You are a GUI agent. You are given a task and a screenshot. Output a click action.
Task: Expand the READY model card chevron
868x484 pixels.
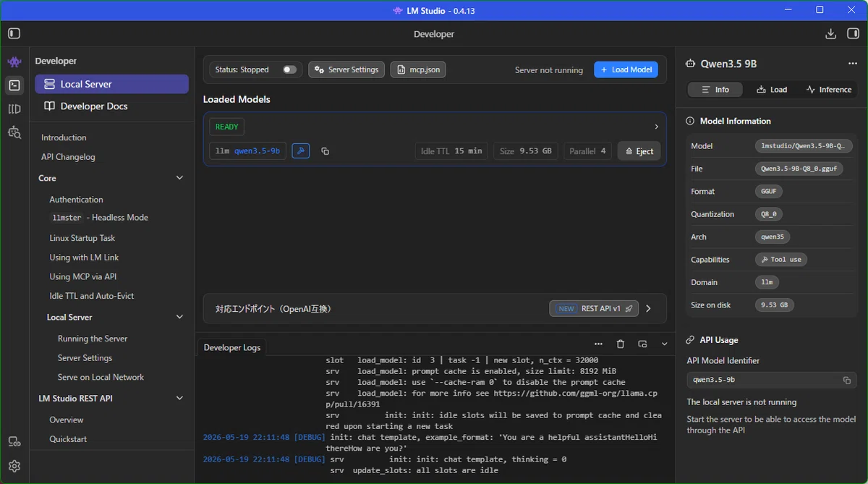coord(656,127)
